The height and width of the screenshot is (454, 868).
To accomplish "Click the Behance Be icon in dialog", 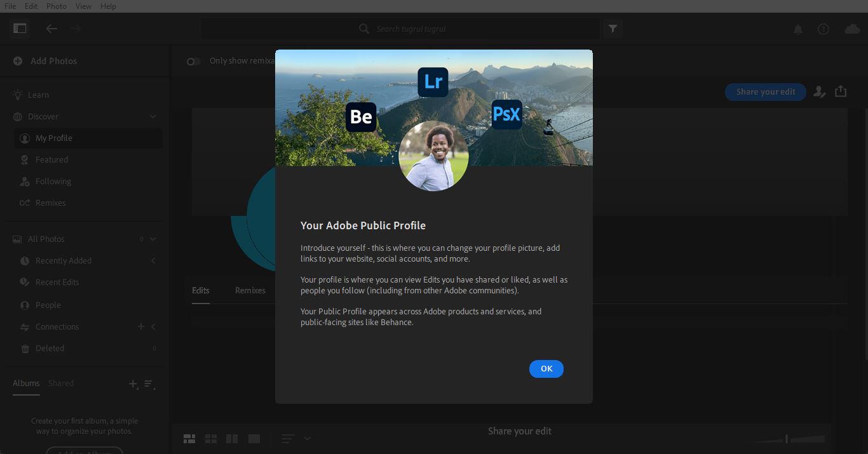I will [x=361, y=117].
